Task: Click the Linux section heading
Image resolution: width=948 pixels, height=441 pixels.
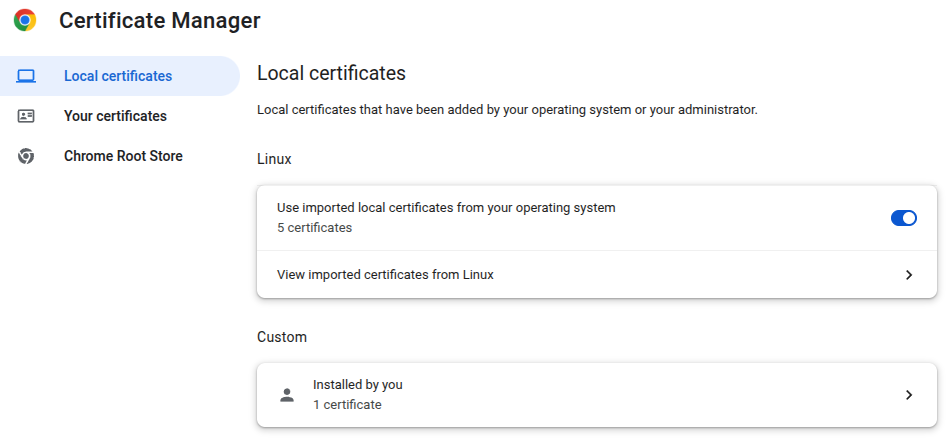Action: [274, 159]
